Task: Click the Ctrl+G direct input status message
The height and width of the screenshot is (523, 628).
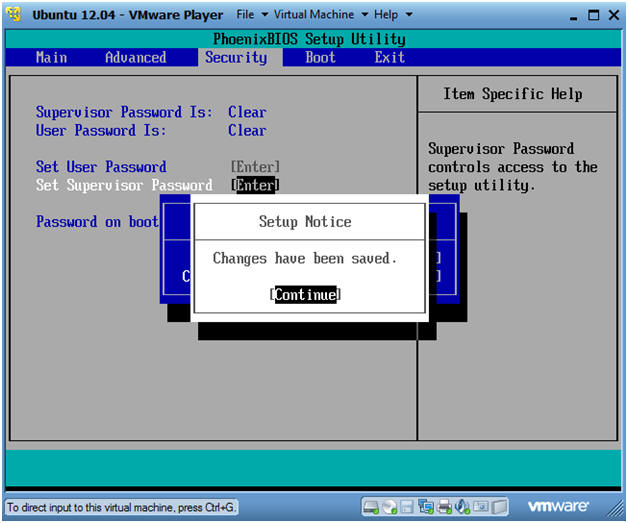Action: (x=121, y=507)
